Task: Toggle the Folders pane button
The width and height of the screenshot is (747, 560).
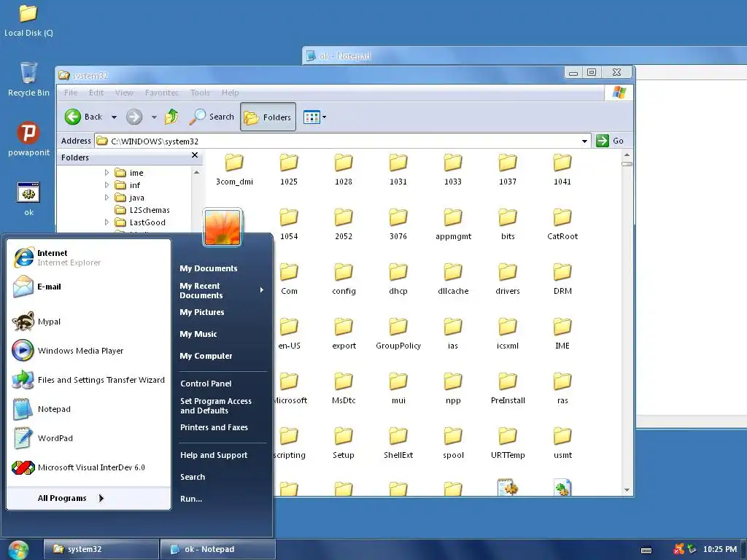Action: pyautogui.click(x=268, y=117)
